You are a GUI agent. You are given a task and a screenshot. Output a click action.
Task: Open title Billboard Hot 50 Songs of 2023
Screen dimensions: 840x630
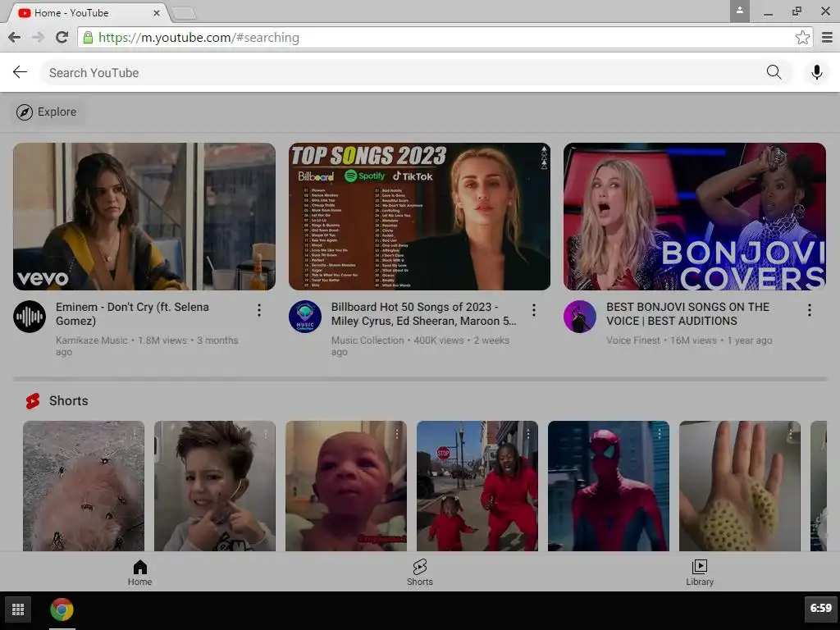coord(424,314)
